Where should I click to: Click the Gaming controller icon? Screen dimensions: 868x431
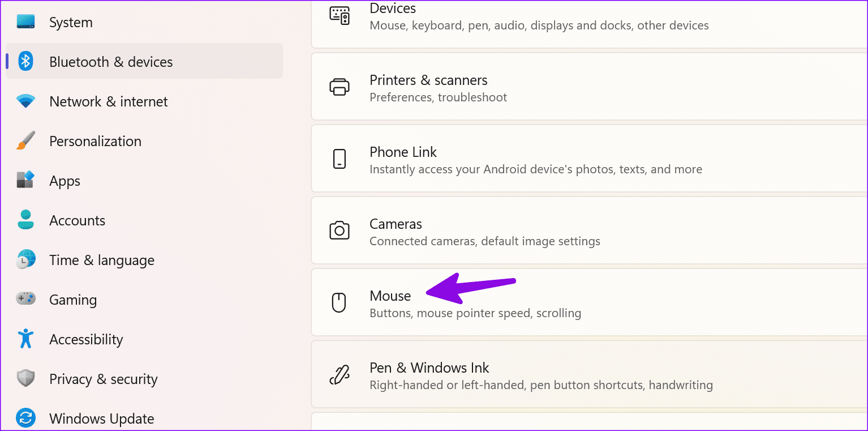25,298
